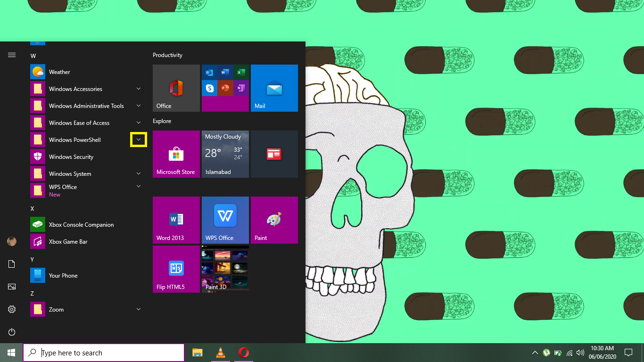Collapse the WPS Office group chevron

tap(138, 187)
